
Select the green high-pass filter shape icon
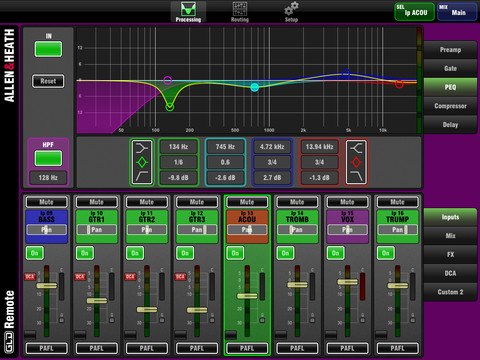(x=142, y=176)
